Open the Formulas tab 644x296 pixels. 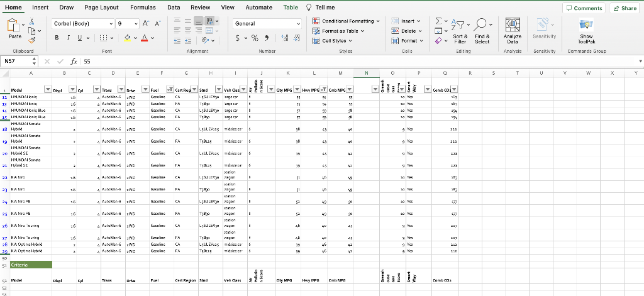coord(143,8)
